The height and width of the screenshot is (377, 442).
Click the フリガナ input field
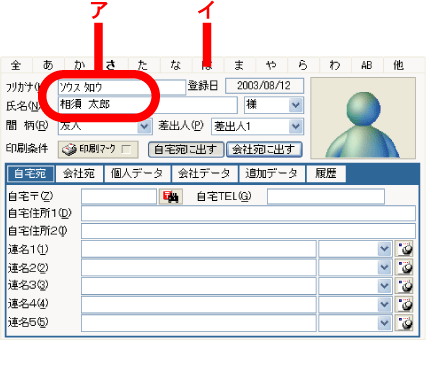tap(122, 87)
